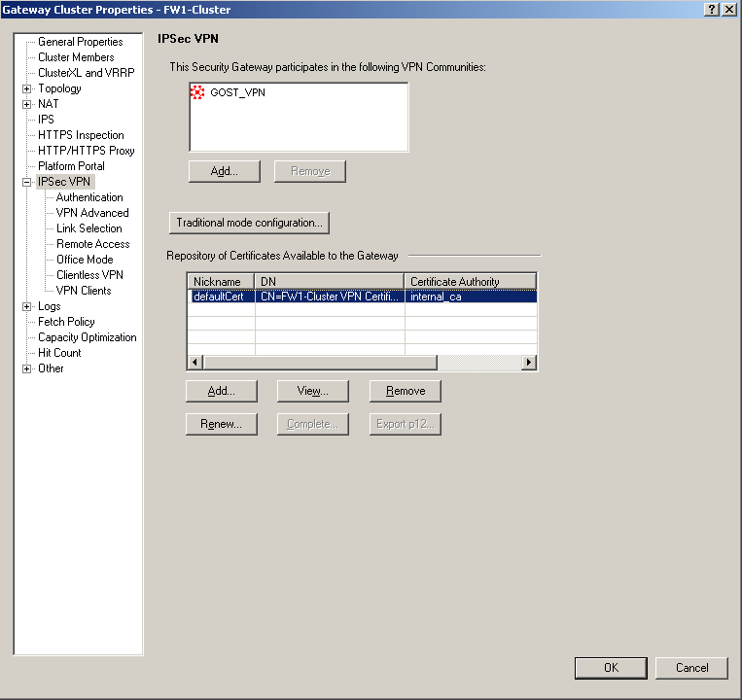Cancel the Gateway Cluster Properties dialog
742x700 pixels.
[691, 668]
